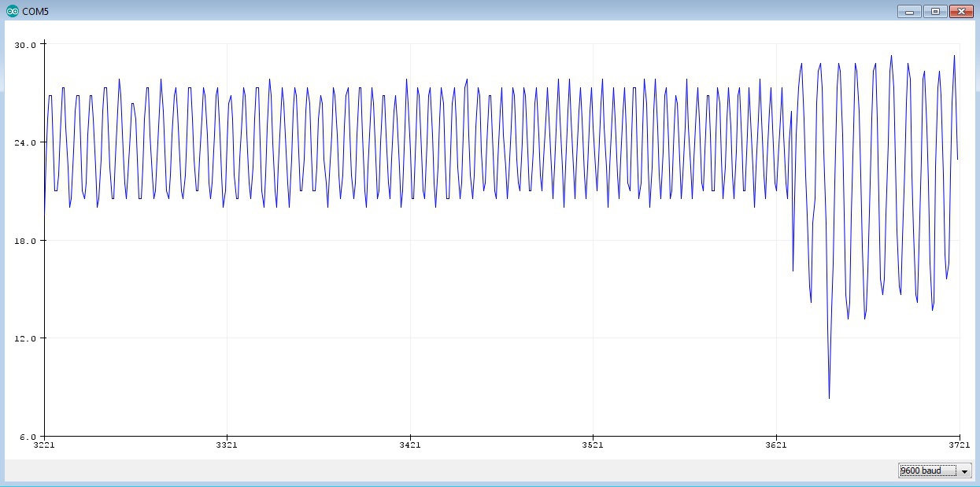Click the Arduino icon in the title bar

13,11
